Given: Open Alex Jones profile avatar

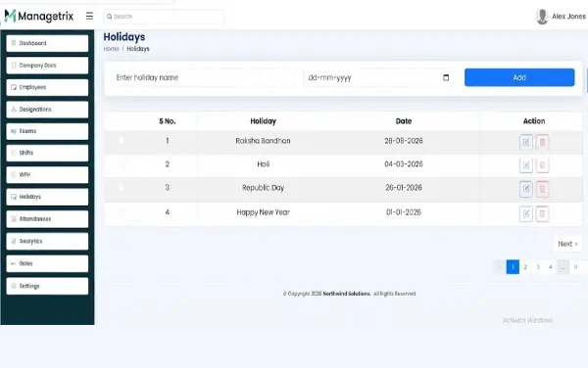Looking at the screenshot, I should (x=542, y=17).
